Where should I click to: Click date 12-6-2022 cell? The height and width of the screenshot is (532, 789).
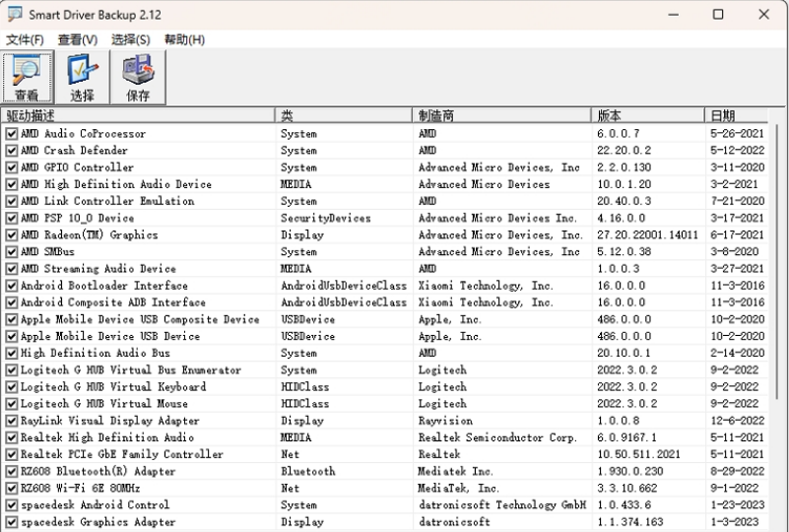pos(737,421)
